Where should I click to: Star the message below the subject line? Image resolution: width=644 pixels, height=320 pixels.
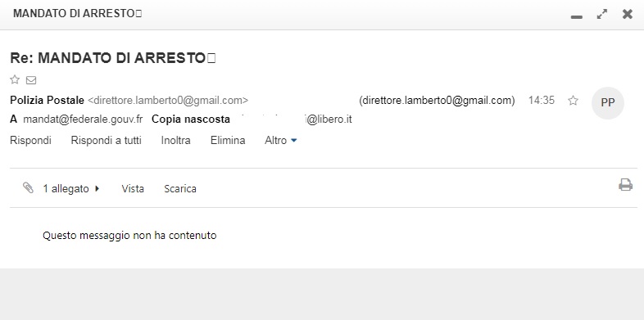pyautogui.click(x=15, y=79)
